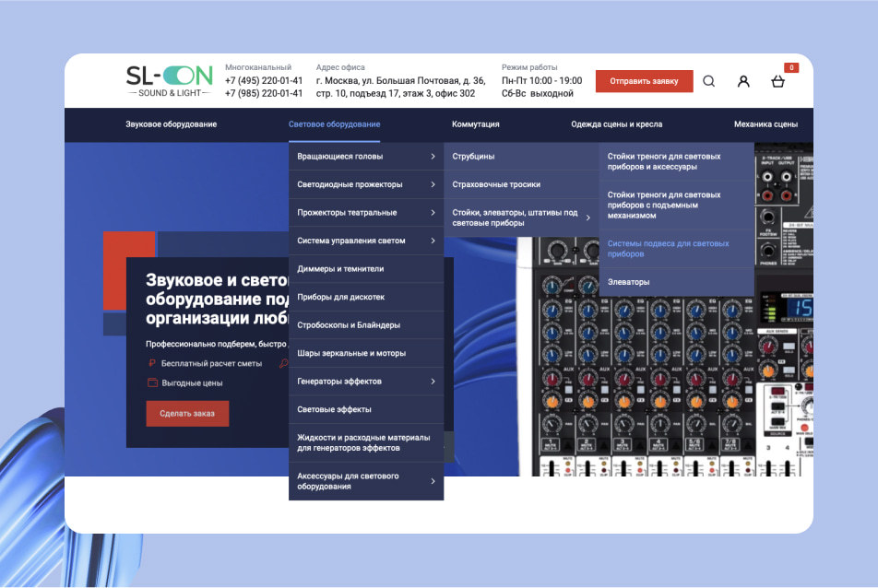Open Системы подвеса для световых приборов link
878x588 pixels.
coord(668,249)
